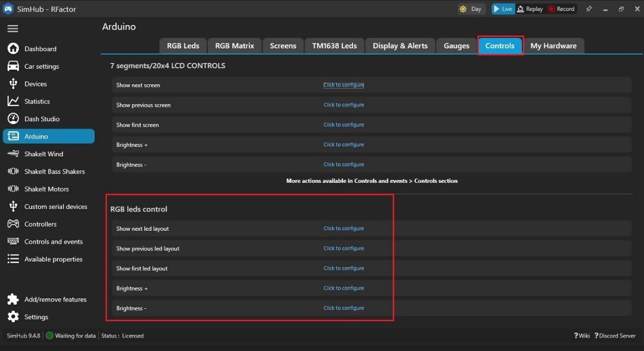The image size is (644, 351).
Task: Open the Screens tab
Action: click(283, 46)
